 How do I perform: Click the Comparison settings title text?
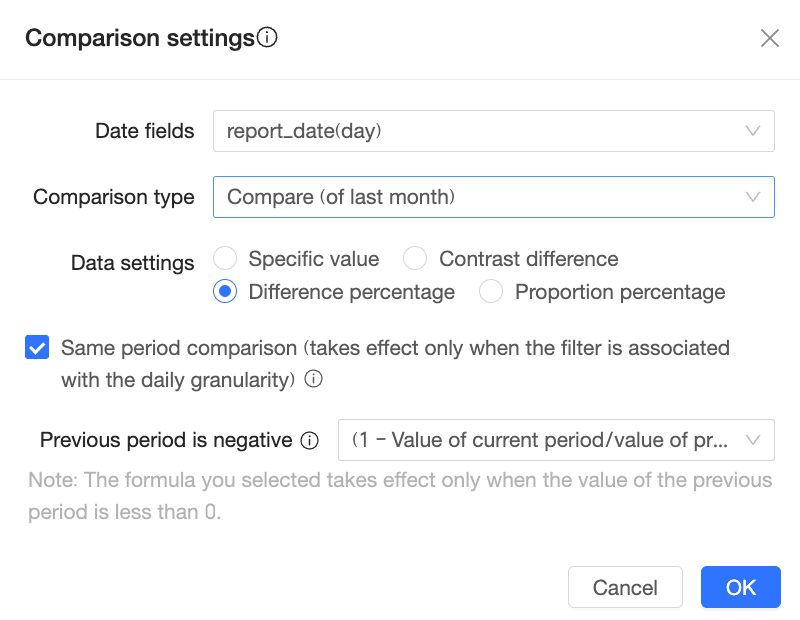(140, 38)
